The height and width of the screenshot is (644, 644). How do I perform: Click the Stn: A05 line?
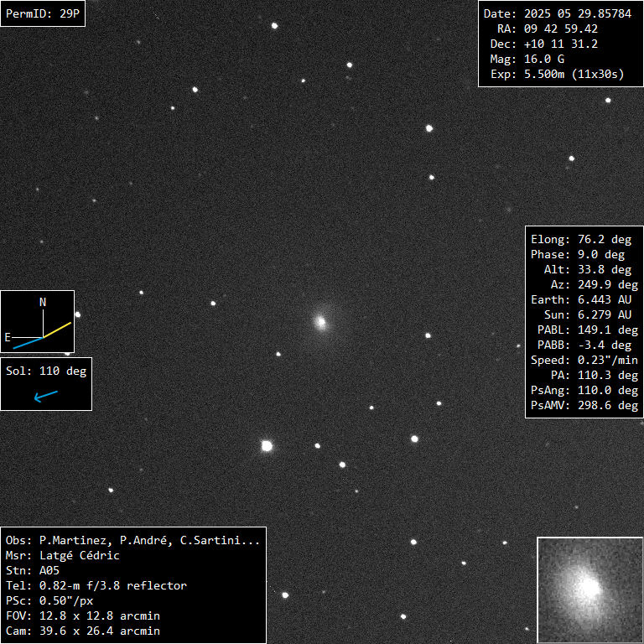point(33,571)
